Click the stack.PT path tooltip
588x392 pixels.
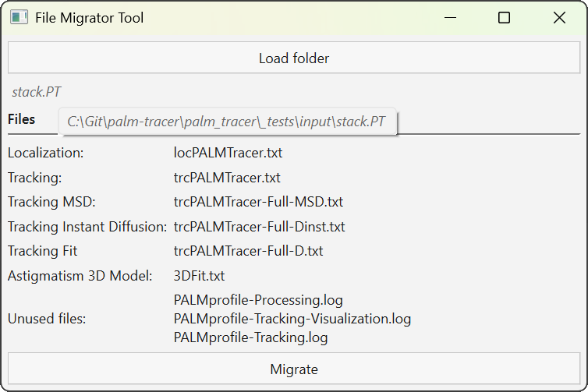226,122
